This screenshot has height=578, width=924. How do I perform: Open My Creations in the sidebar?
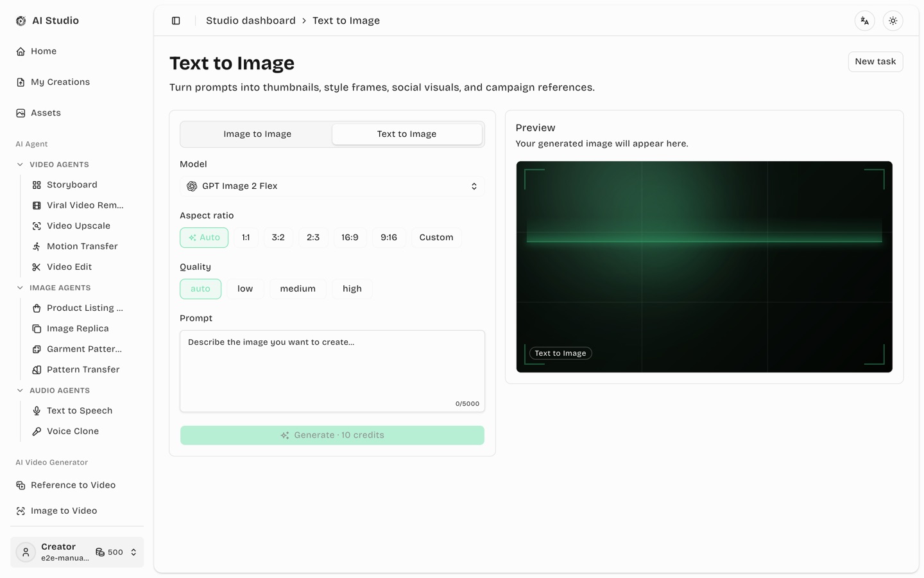point(77,82)
